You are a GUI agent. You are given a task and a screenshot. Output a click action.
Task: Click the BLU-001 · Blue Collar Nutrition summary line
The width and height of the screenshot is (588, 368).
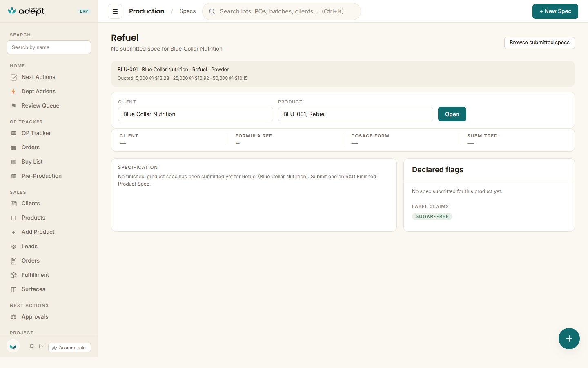pyautogui.click(x=173, y=70)
